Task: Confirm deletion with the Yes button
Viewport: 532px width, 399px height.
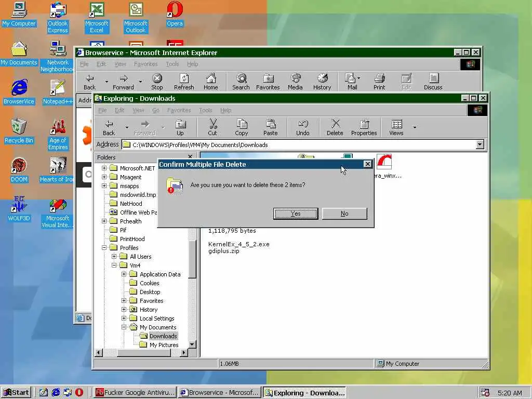Action: tap(296, 214)
